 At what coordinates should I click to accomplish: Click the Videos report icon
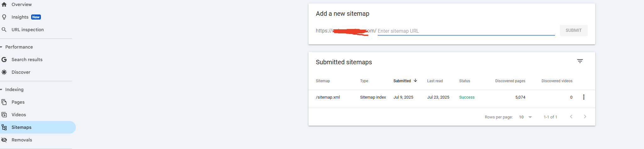pyautogui.click(x=4, y=115)
